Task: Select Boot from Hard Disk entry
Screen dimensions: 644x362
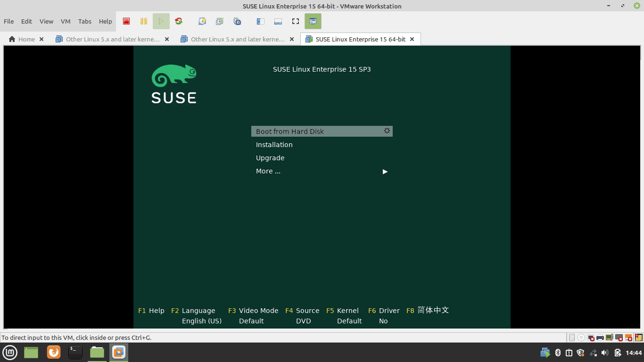Action: 322,132
